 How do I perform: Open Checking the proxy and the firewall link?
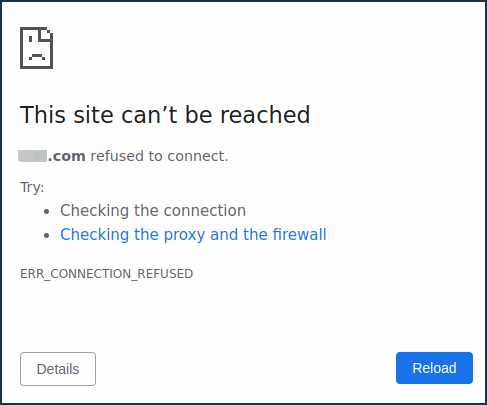[x=193, y=234]
